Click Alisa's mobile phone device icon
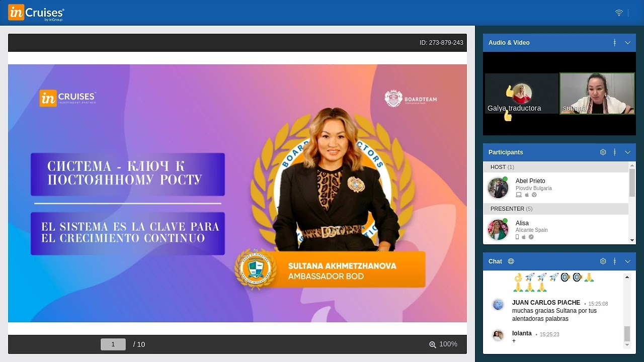644x362 pixels. coord(518,237)
